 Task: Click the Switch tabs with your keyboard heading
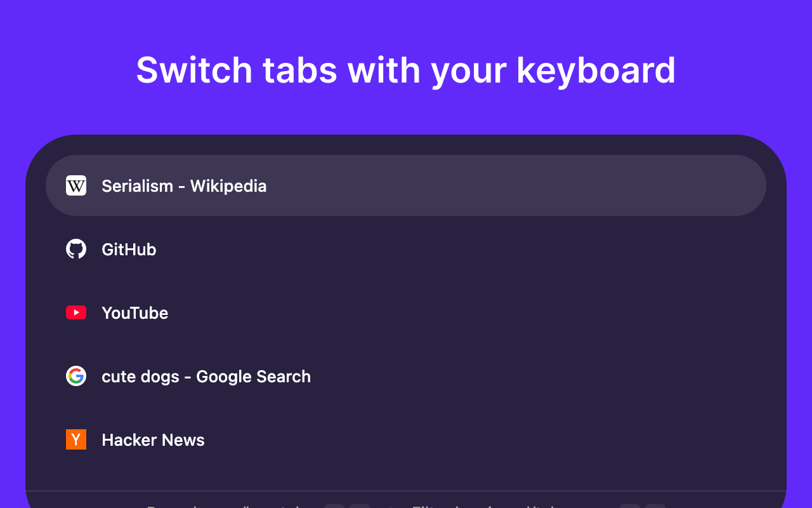point(406,70)
